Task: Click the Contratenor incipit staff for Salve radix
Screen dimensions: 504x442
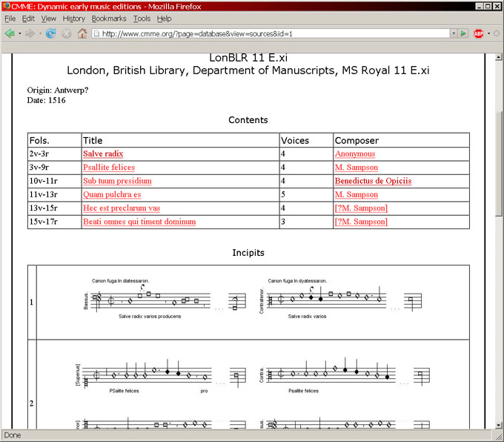Action: point(340,299)
